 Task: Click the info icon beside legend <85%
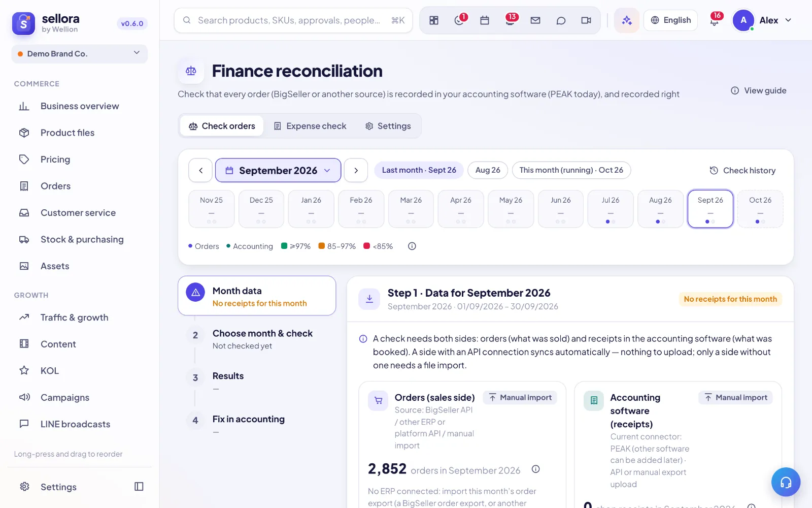[412, 246]
